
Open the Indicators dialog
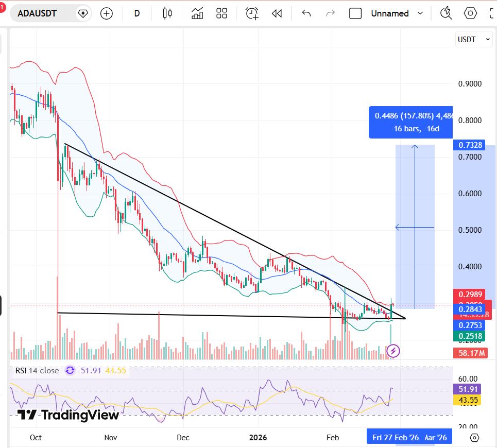[x=197, y=13]
